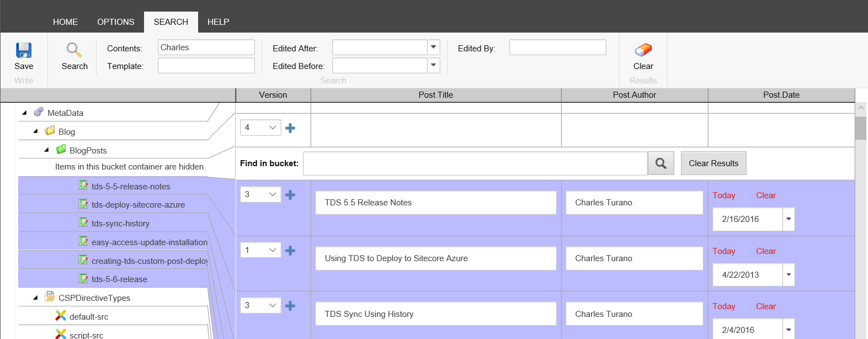Click the Post.Author column header

point(635,95)
